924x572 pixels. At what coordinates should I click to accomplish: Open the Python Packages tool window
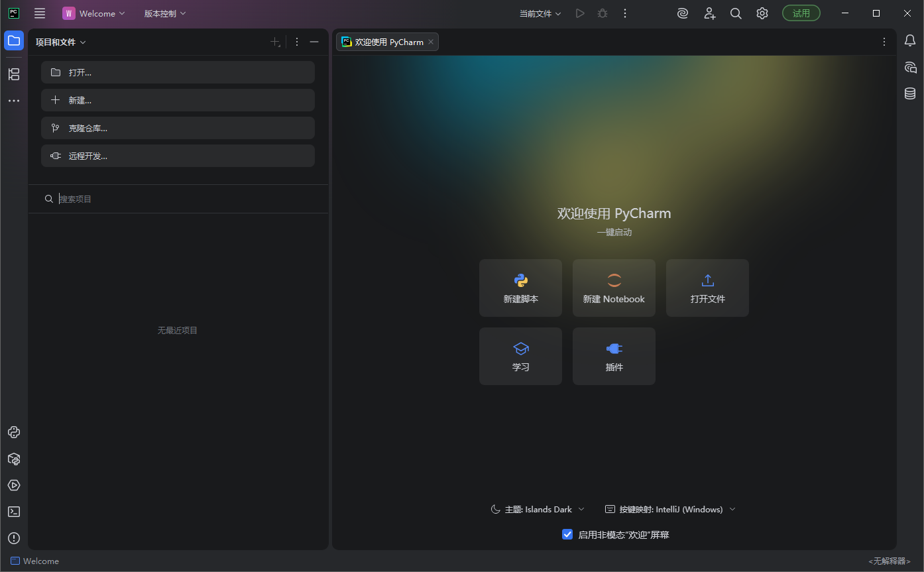click(14, 459)
